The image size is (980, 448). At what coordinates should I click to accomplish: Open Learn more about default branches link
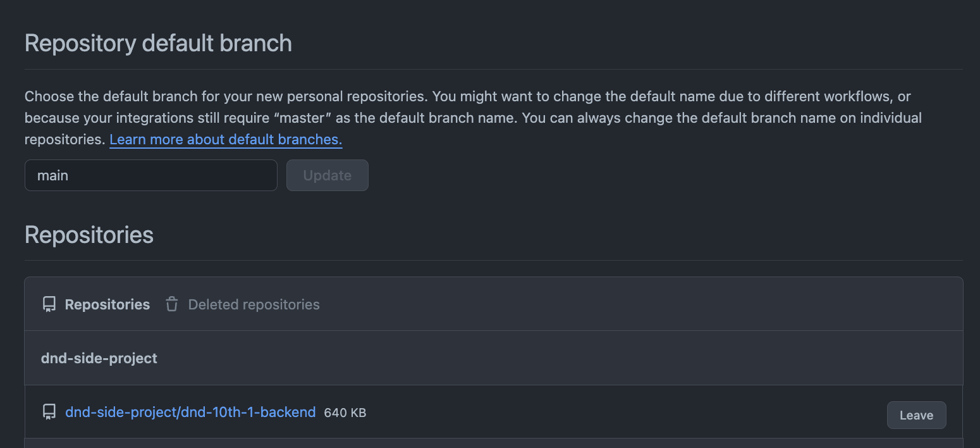click(226, 139)
